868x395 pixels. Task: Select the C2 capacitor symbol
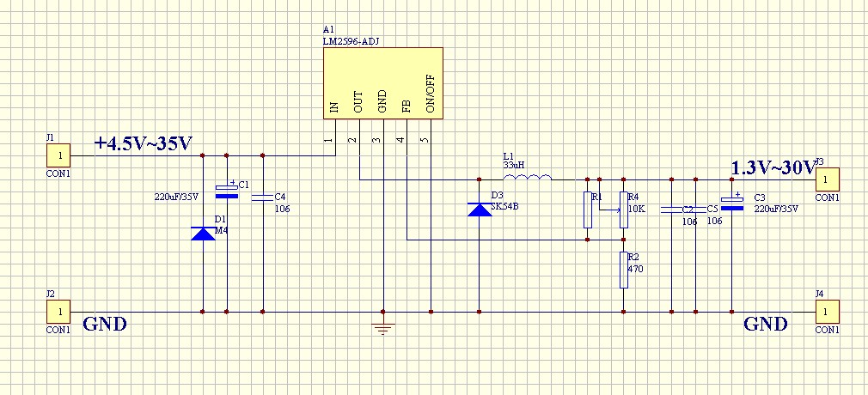[x=671, y=210]
